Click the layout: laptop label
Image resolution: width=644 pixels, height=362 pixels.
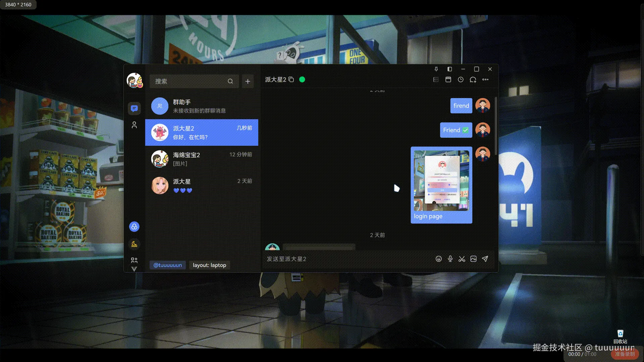click(x=209, y=265)
